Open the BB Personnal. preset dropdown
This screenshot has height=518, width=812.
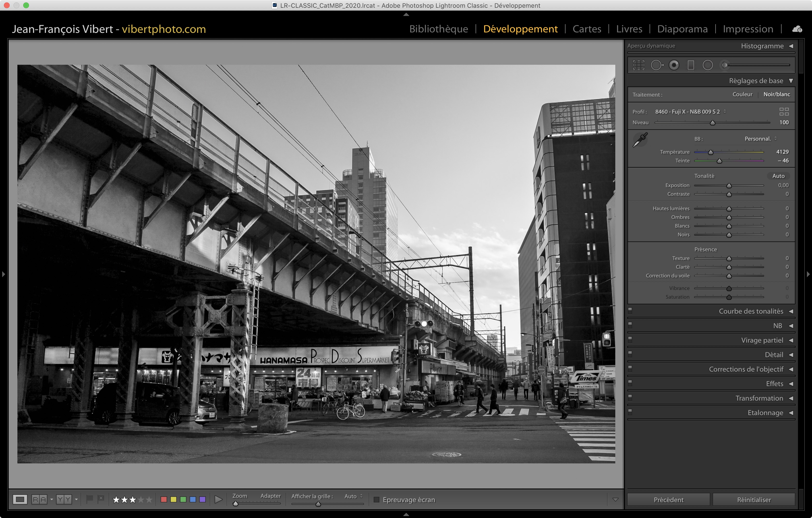(x=761, y=139)
